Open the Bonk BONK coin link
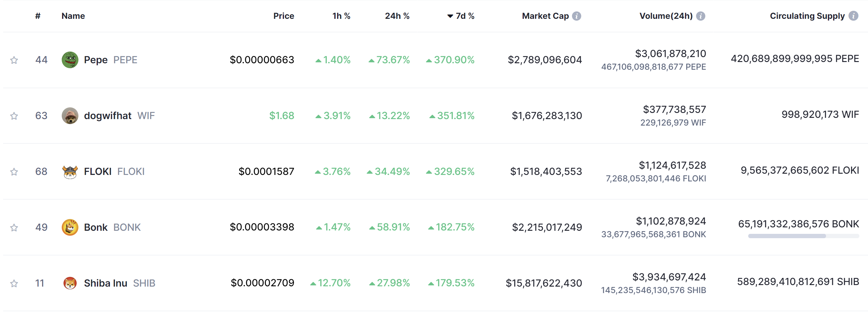Image resolution: width=868 pixels, height=323 pixels. pyautogui.click(x=112, y=227)
